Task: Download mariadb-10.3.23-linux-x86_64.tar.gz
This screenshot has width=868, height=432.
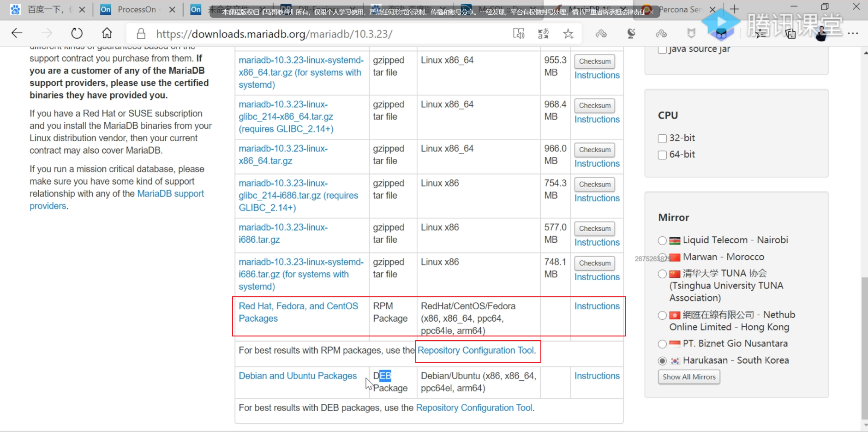Action: [x=283, y=155]
